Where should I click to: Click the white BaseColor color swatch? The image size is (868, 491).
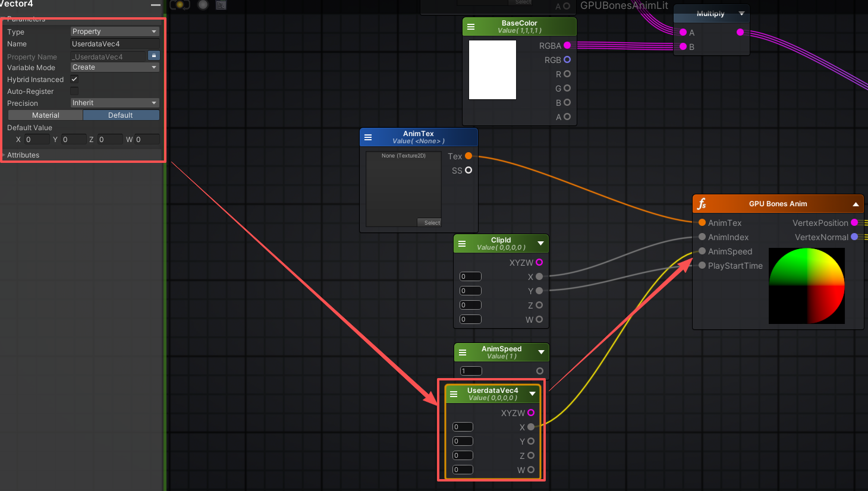click(492, 70)
